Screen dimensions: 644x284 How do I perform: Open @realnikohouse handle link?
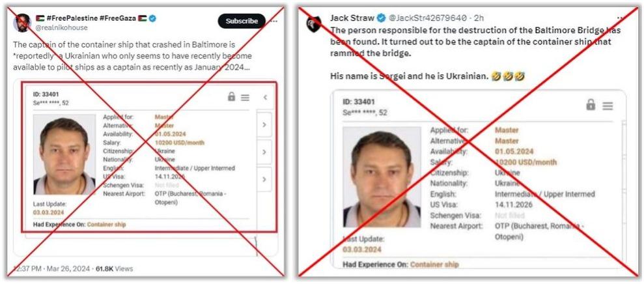[x=62, y=27]
